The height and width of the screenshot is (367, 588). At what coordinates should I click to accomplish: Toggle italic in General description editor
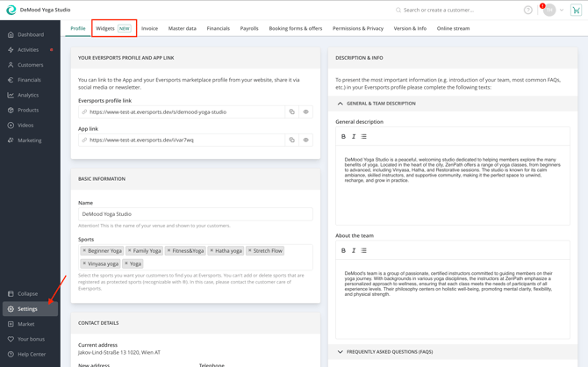354,137
